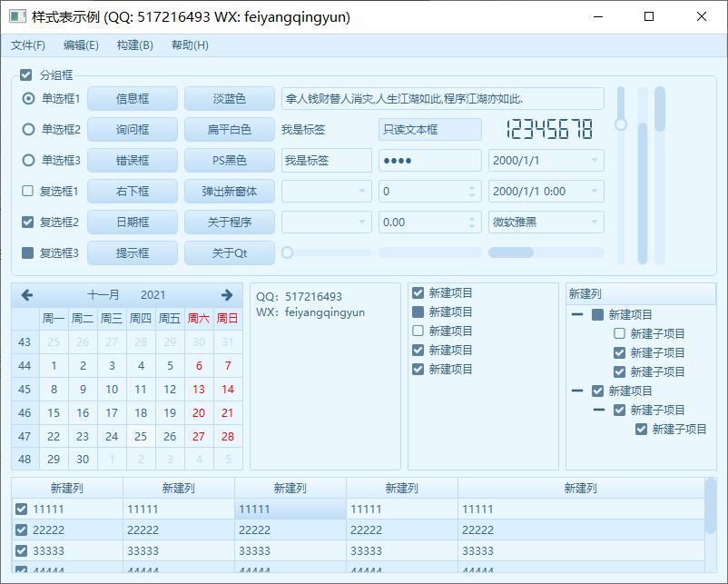Collapse the first 新建项目 tree node
This screenshot has height=584, width=728.
(577, 315)
